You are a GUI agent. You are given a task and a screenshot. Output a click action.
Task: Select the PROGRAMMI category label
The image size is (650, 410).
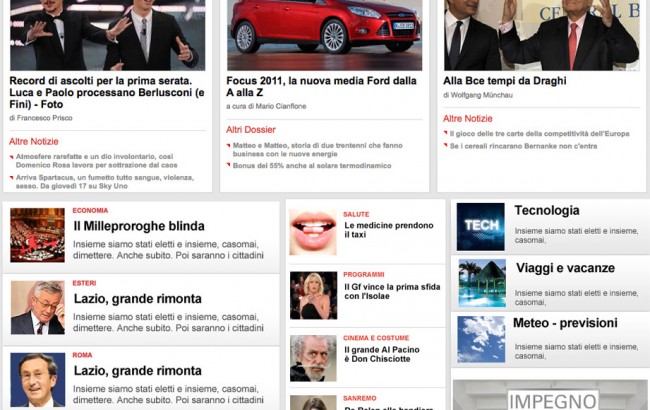364,274
